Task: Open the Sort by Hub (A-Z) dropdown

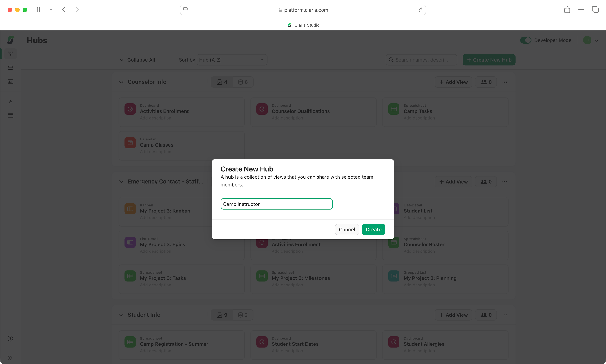Action: [x=231, y=60]
